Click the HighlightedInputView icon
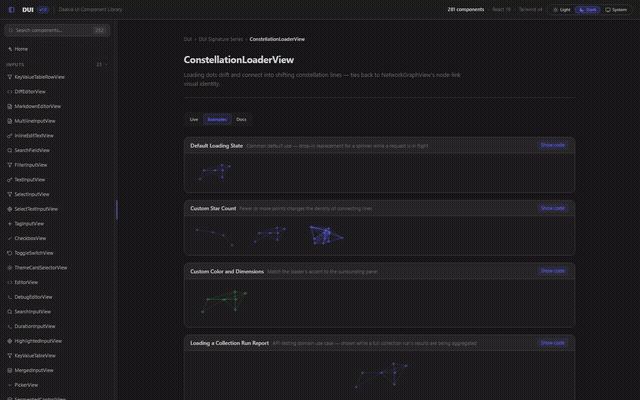The height and width of the screenshot is (400, 640). (x=9, y=341)
